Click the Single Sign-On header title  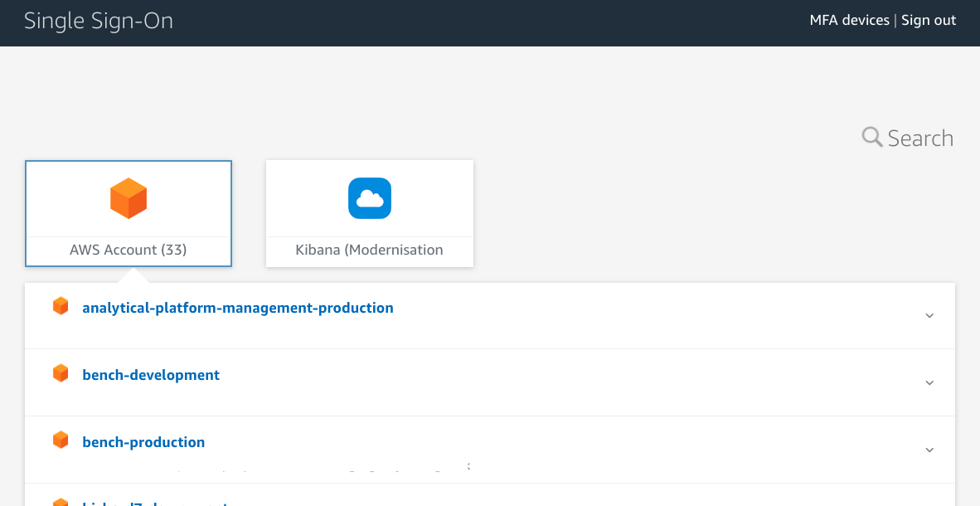click(x=99, y=21)
